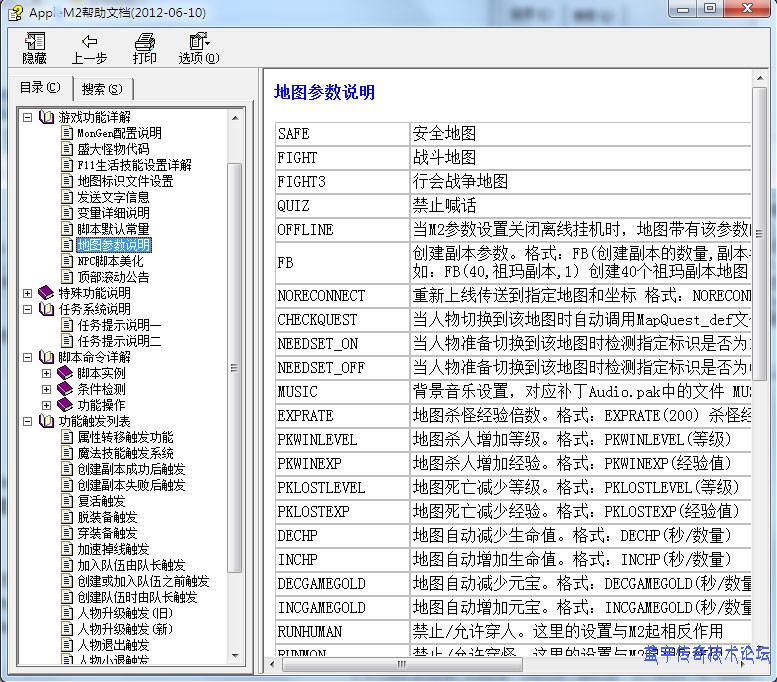777x682 pixels.
Task: Expand the 特殊功能说明 tree node
Action: (x=27, y=293)
